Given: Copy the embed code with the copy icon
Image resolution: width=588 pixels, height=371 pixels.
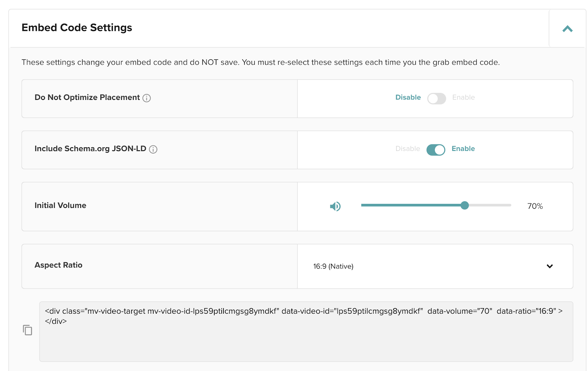Looking at the screenshot, I should click(x=28, y=330).
